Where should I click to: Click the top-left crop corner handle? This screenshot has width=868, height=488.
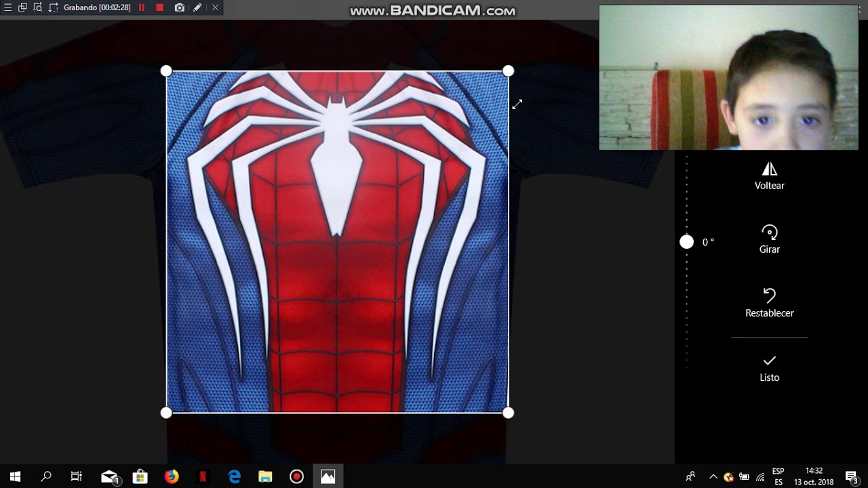pos(166,71)
